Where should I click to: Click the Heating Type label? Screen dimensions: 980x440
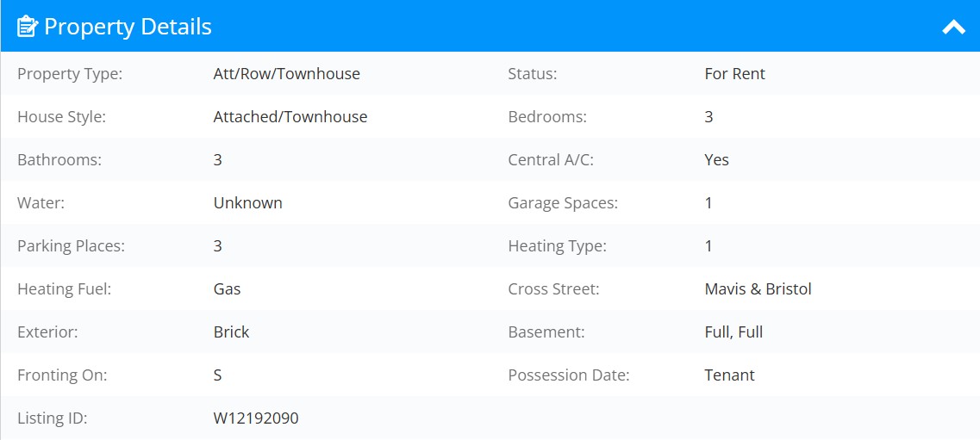point(558,246)
